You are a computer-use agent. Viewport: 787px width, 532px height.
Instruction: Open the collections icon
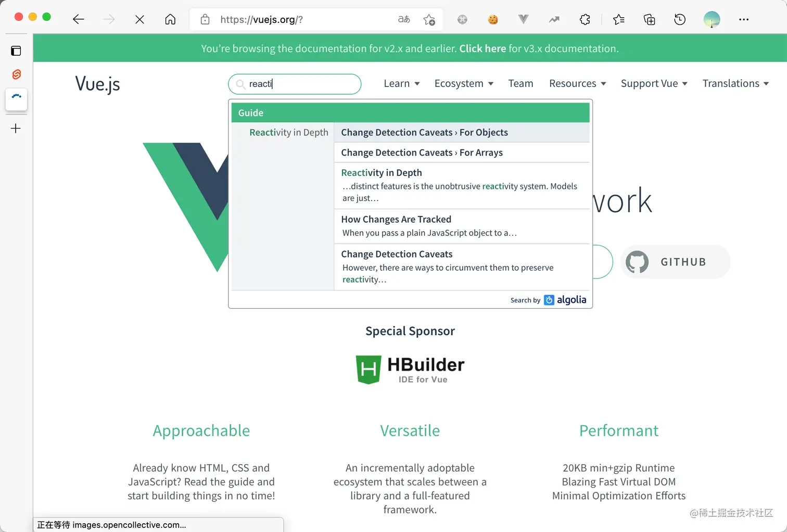pyautogui.click(x=649, y=20)
